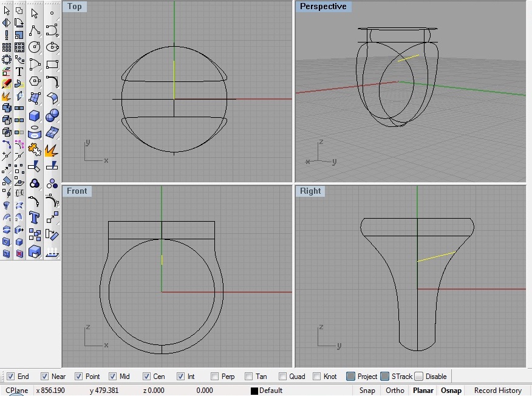Toggle Osnap pane in status bar

pos(451,391)
